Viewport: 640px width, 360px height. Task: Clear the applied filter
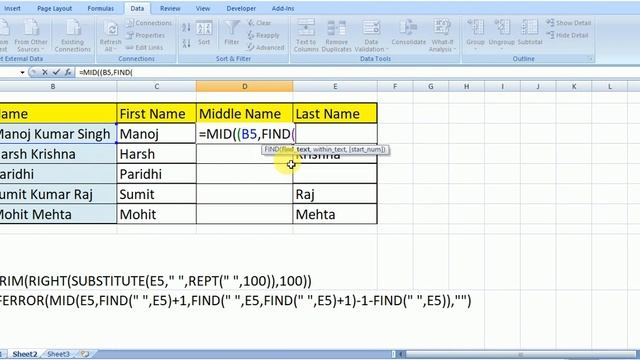coord(259,23)
